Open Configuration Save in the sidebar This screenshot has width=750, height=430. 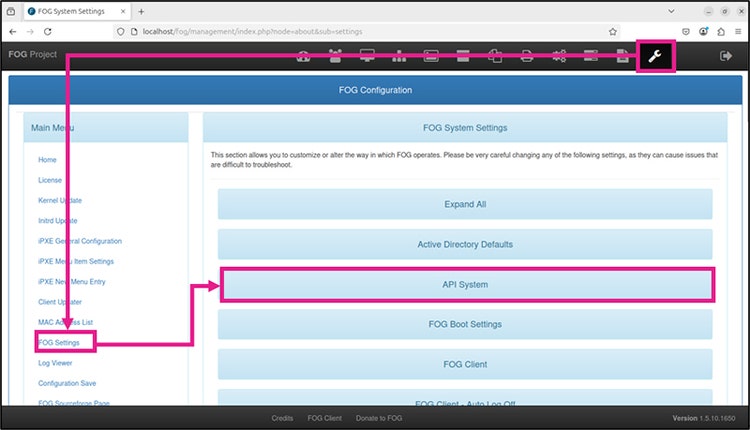click(67, 384)
